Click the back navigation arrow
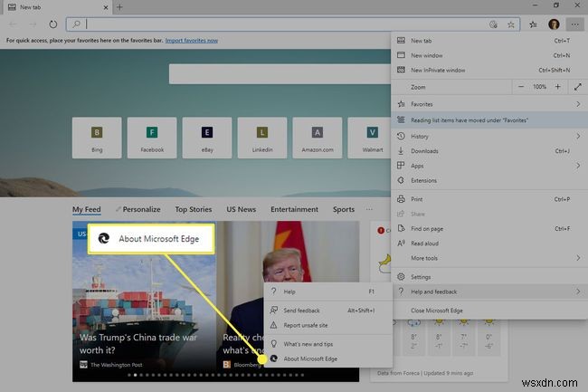 click(x=13, y=24)
